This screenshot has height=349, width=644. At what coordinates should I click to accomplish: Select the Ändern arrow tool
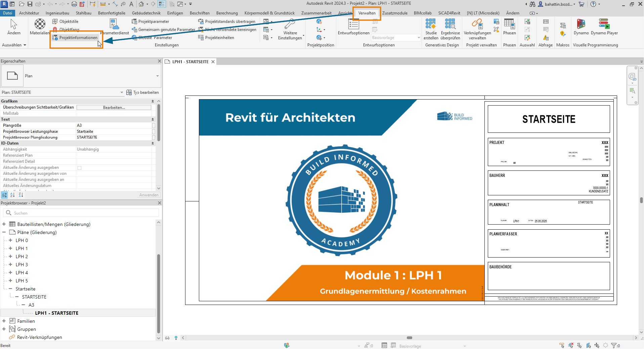point(14,27)
